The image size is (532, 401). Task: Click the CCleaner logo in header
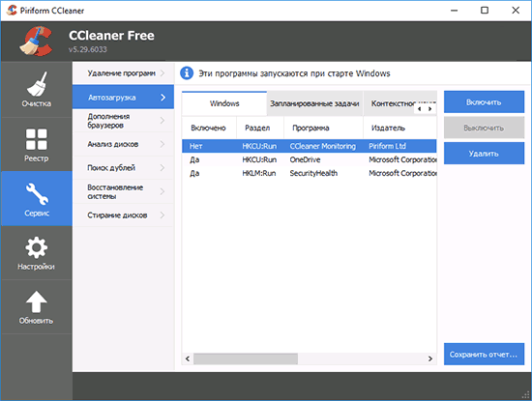click(37, 41)
